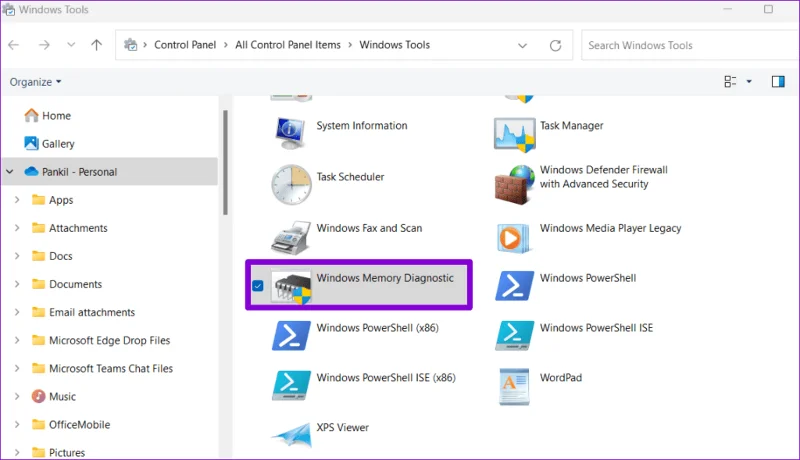Open recent locations dropdown arrow
This screenshot has width=800, height=460.
pyautogui.click(x=71, y=45)
